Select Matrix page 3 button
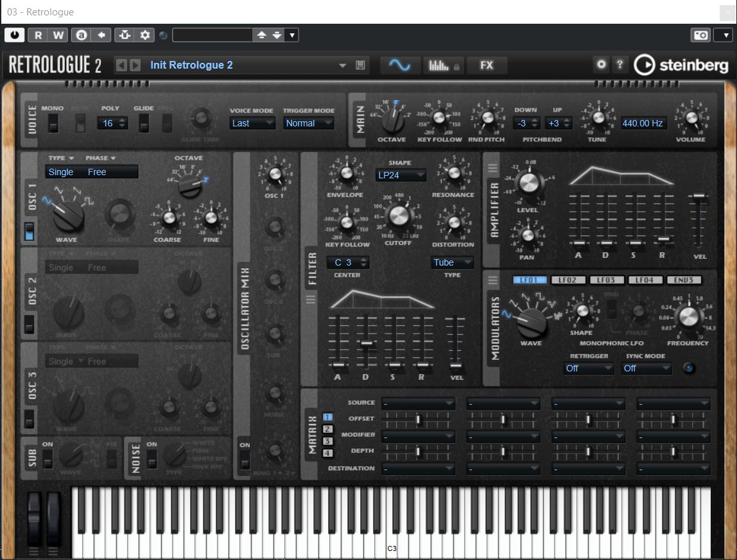This screenshot has height=560, width=737. pos(327,441)
